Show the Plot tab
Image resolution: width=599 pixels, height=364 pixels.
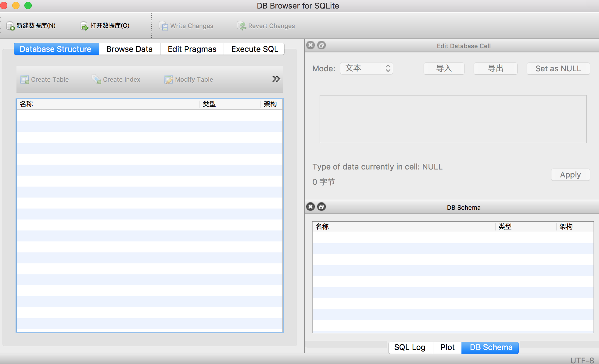coord(447,348)
